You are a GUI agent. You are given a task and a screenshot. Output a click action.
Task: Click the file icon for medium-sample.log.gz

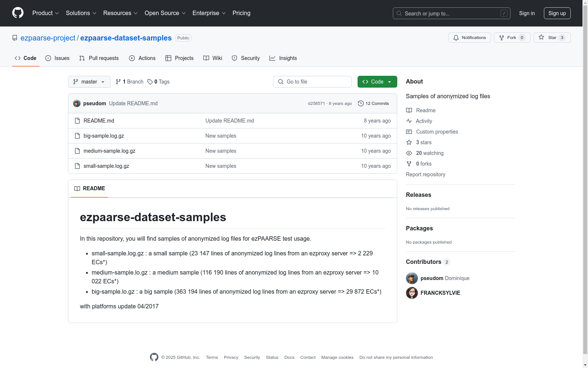pyautogui.click(x=77, y=151)
